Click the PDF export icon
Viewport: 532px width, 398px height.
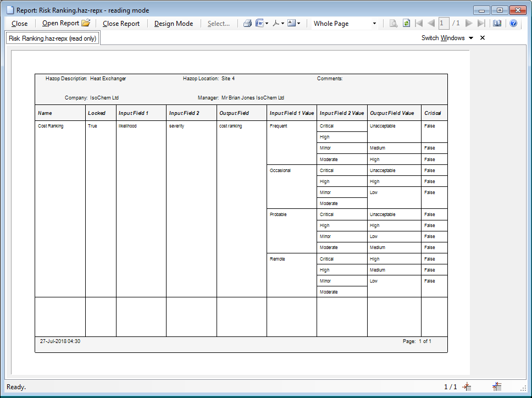(x=276, y=23)
